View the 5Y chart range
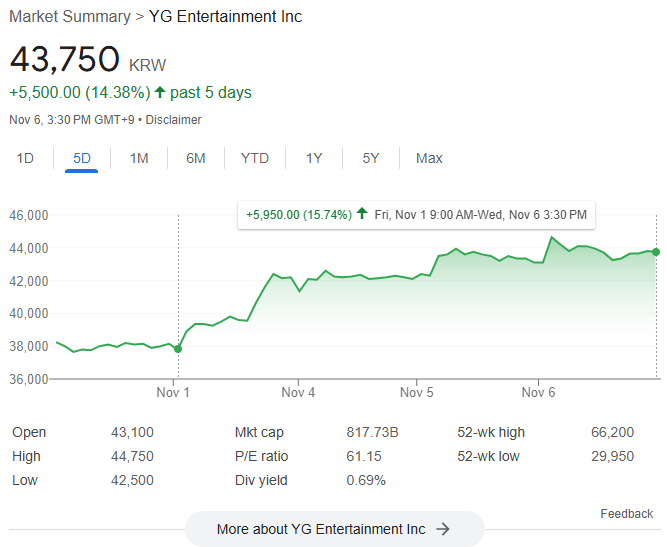The image size is (667, 547). pyautogui.click(x=371, y=158)
